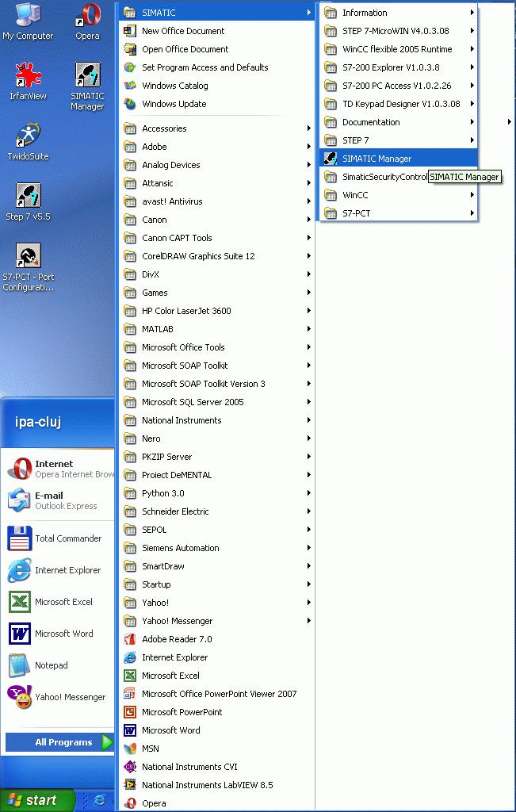Open the CorelDRAW Graphics Suite 12 group
This screenshot has width=516, height=812.
[x=216, y=256]
